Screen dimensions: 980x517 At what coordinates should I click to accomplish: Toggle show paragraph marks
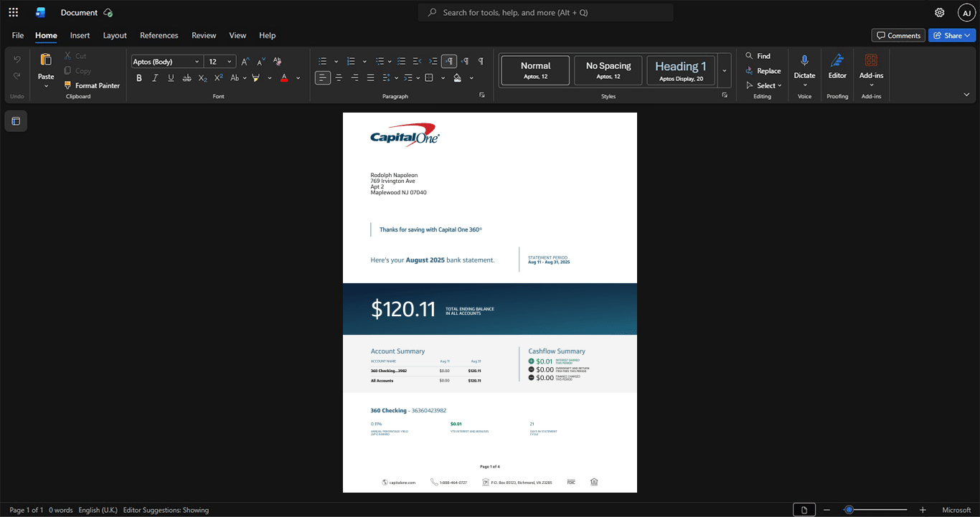pos(481,62)
